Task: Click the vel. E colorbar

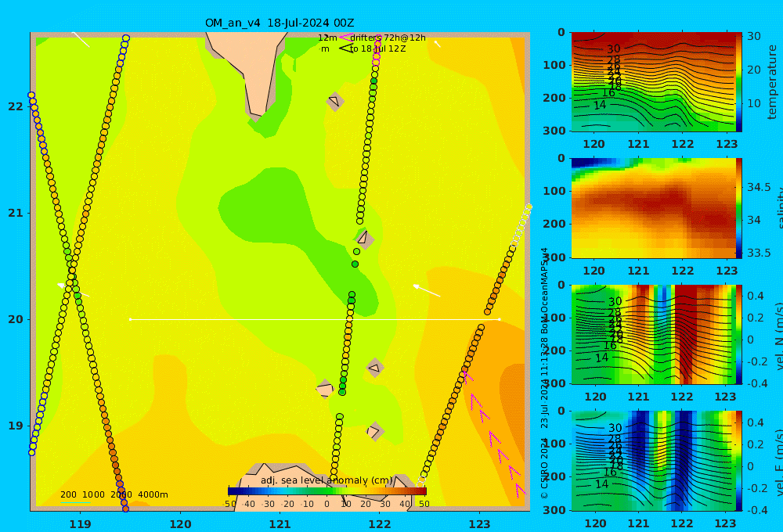Action: 739,461
